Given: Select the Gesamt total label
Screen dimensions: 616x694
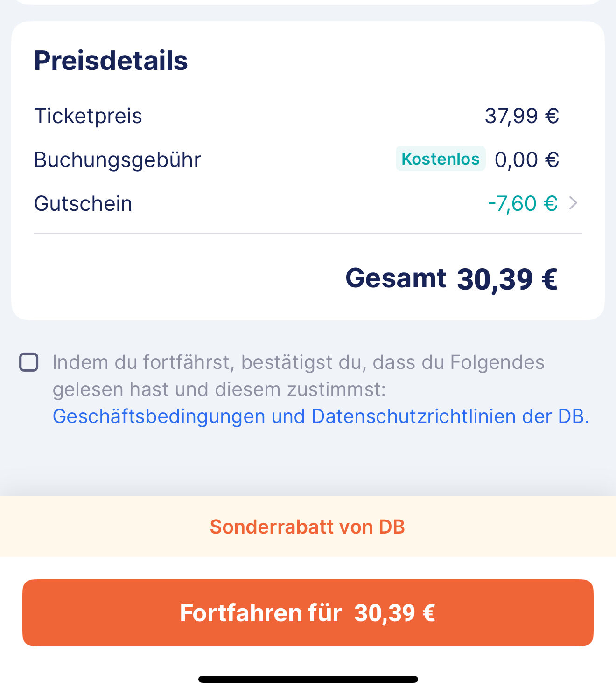Looking at the screenshot, I should coord(396,278).
